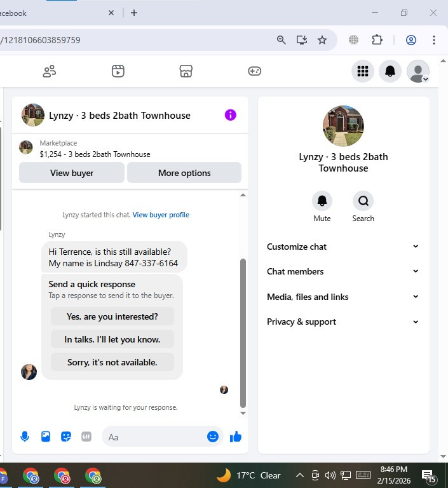Click the small seen-receipt avatar

[x=224, y=390]
